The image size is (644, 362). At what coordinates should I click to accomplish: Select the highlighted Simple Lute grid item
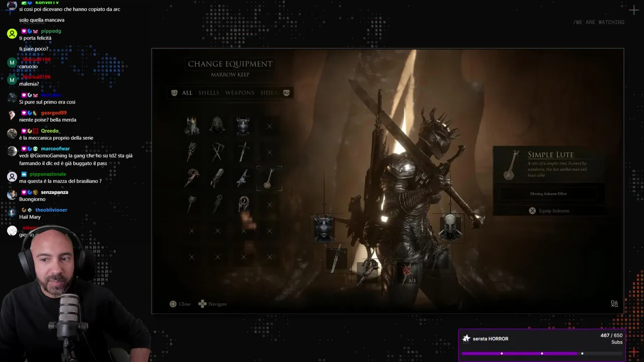click(x=269, y=178)
